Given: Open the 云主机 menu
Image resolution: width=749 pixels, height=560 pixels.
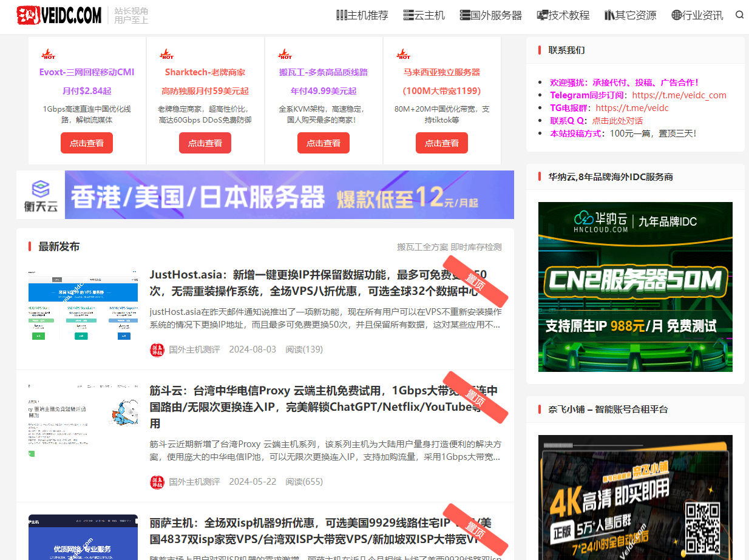Looking at the screenshot, I should (424, 15).
